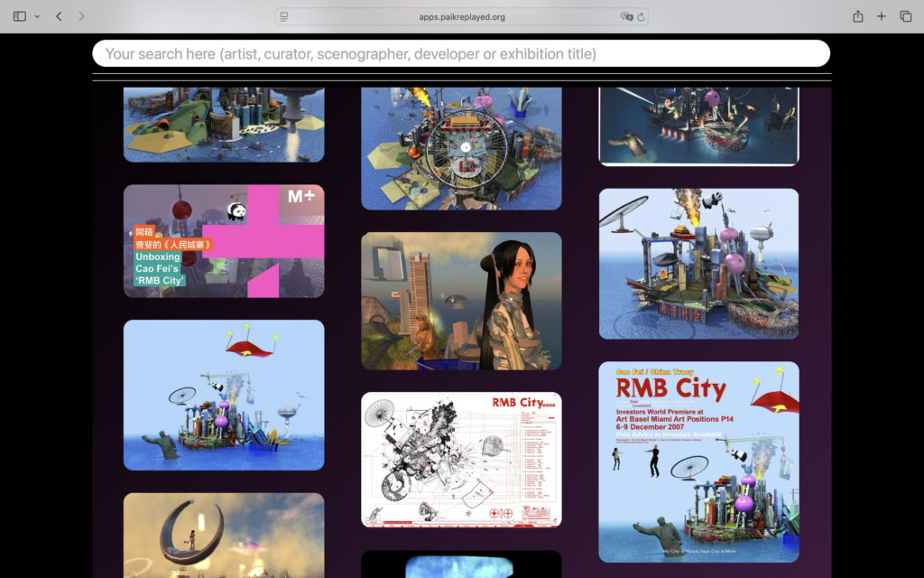Reload the current page
Viewport: 924px width, 578px height.
641,16
